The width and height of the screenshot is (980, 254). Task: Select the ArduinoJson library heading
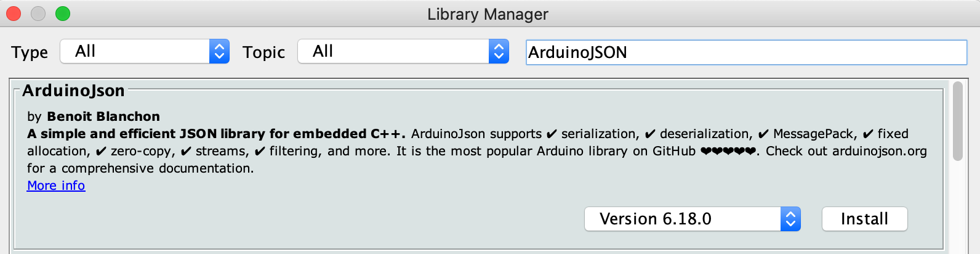[x=74, y=91]
